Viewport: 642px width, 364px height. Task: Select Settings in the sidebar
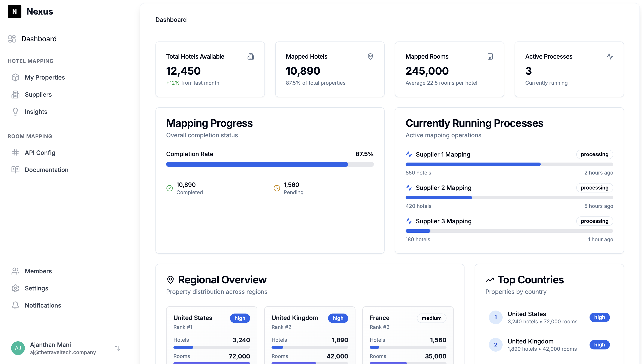(x=36, y=288)
